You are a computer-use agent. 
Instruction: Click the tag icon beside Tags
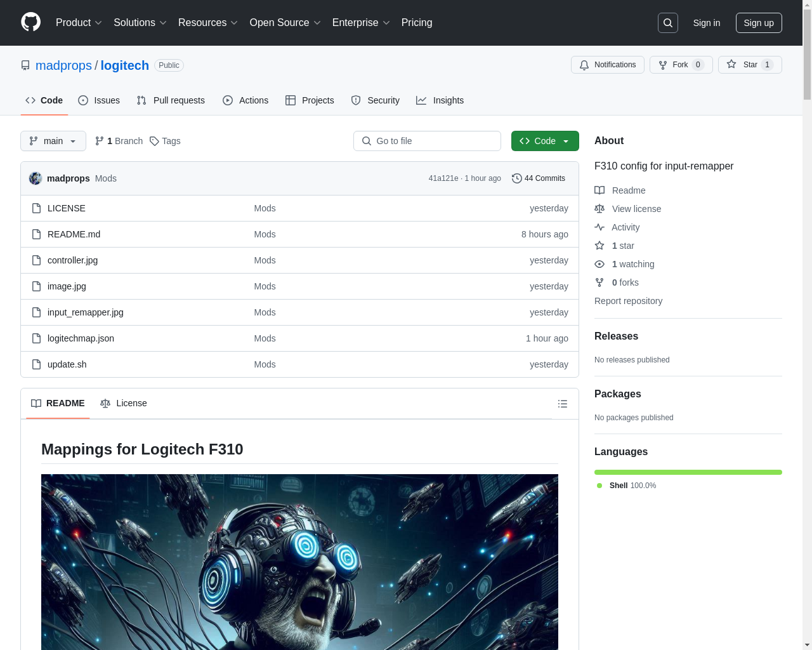(x=154, y=141)
